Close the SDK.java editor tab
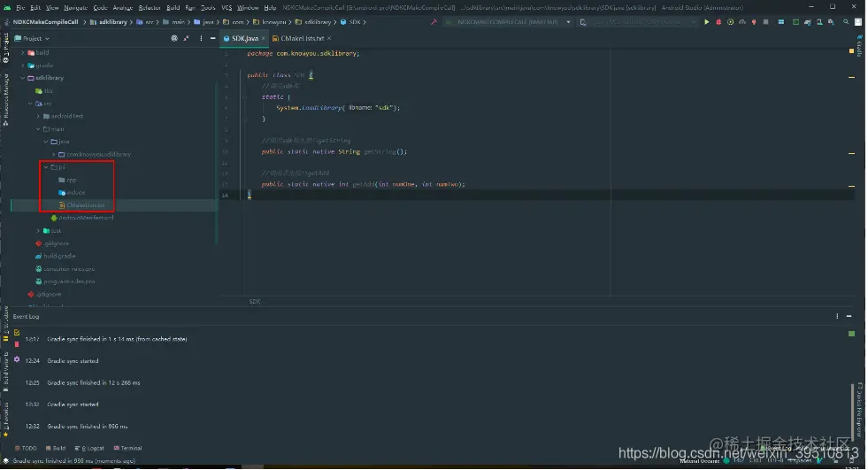The width and height of the screenshot is (868, 470). point(263,38)
